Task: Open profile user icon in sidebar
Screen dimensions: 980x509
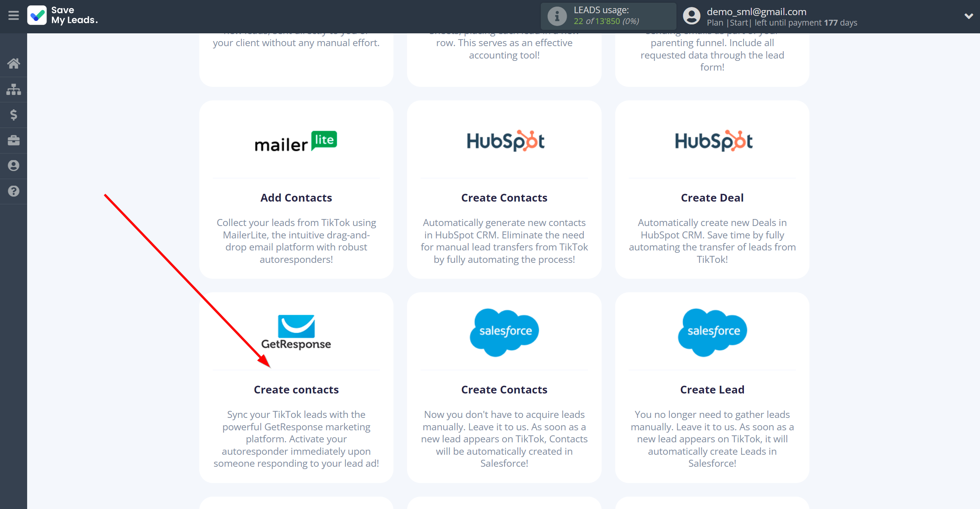Action: pyautogui.click(x=14, y=166)
